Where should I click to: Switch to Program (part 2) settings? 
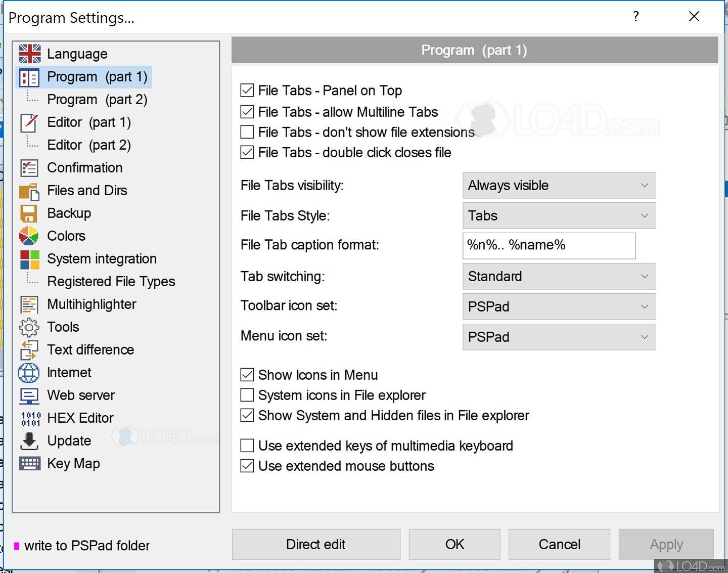point(97,99)
